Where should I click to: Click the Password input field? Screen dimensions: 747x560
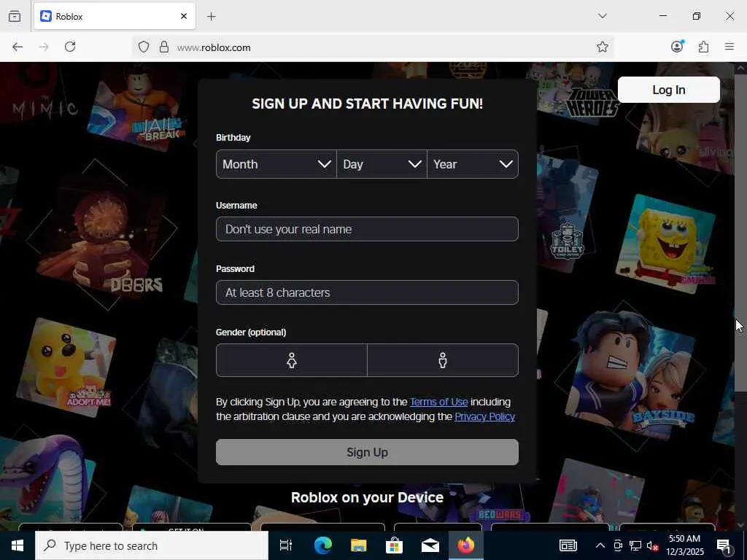click(x=367, y=292)
